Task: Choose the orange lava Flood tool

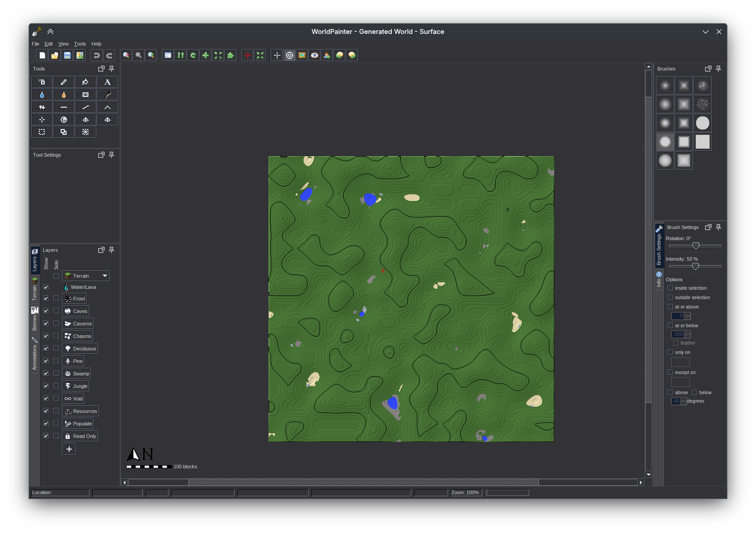Action: pos(64,95)
